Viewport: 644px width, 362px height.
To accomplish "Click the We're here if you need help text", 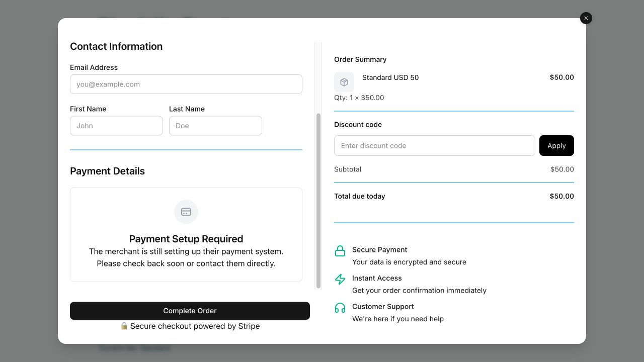I will (x=398, y=319).
